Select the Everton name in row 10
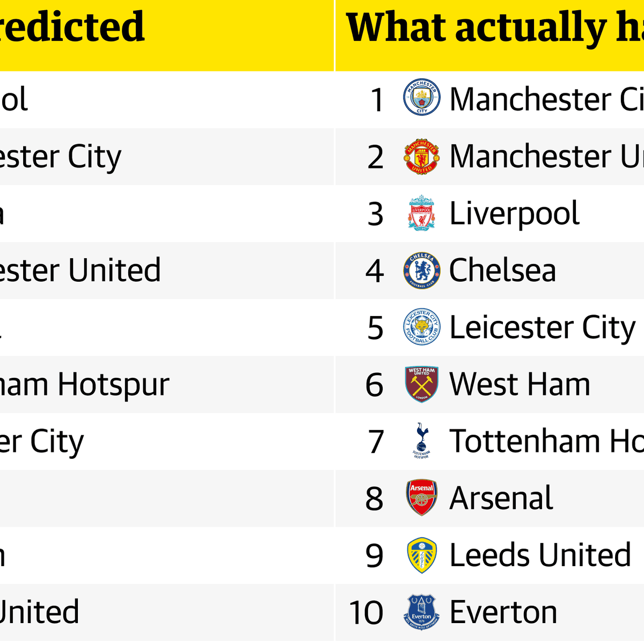 (x=503, y=612)
